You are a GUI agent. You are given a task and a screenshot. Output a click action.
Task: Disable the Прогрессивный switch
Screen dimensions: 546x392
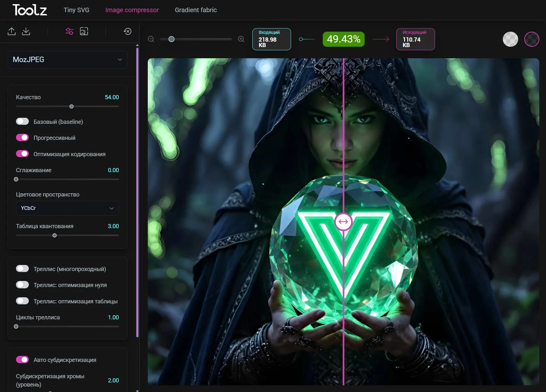click(x=22, y=138)
